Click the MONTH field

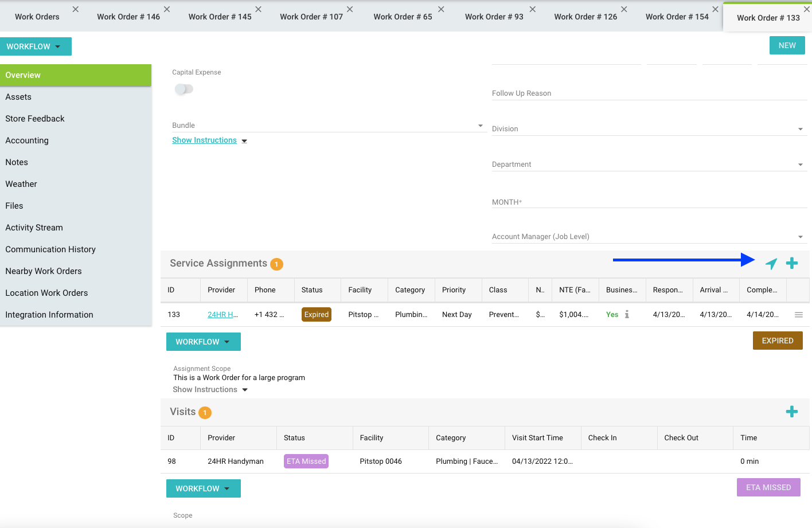pyautogui.click(x=649, y=202)
